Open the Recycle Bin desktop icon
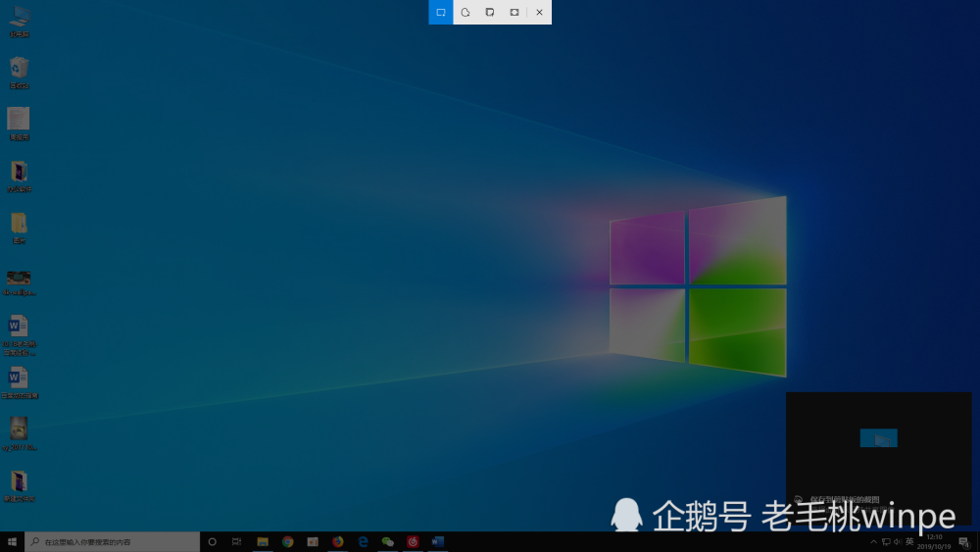Image resolution: width=980 pixels, height=552 pixels. click(x=20, y=73)
